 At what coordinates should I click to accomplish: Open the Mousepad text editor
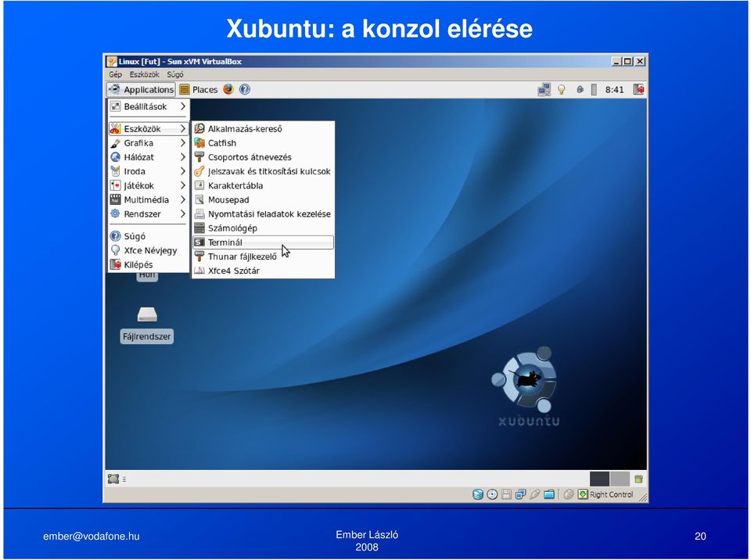(x=263, y=199)
